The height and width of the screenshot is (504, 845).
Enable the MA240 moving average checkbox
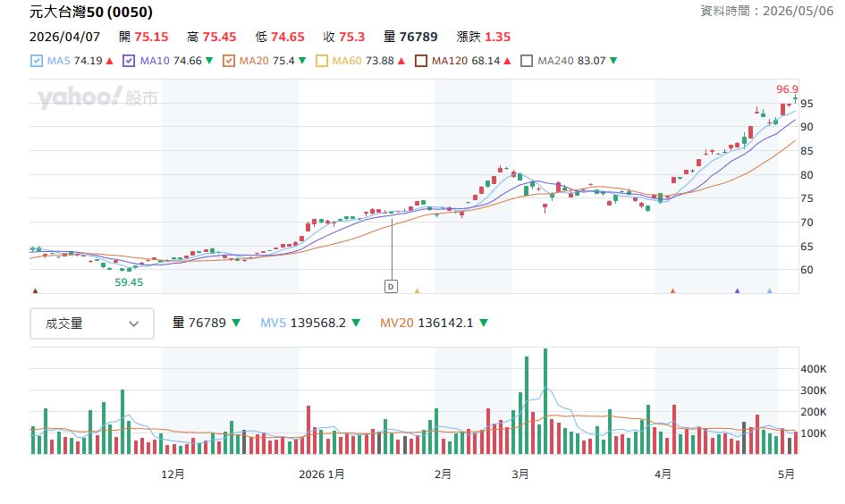click(527, 61)
